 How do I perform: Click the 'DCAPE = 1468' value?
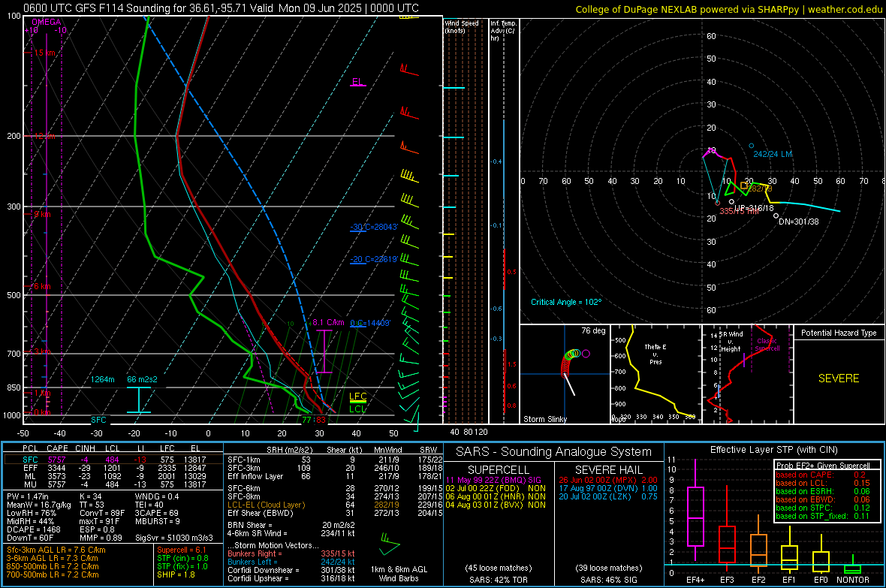33,529
